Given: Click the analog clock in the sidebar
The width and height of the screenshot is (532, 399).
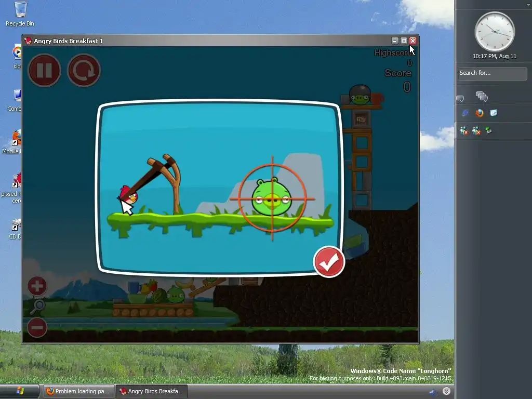Looking at the screenshot, I should pyautogui.click(x=495, y=32).
